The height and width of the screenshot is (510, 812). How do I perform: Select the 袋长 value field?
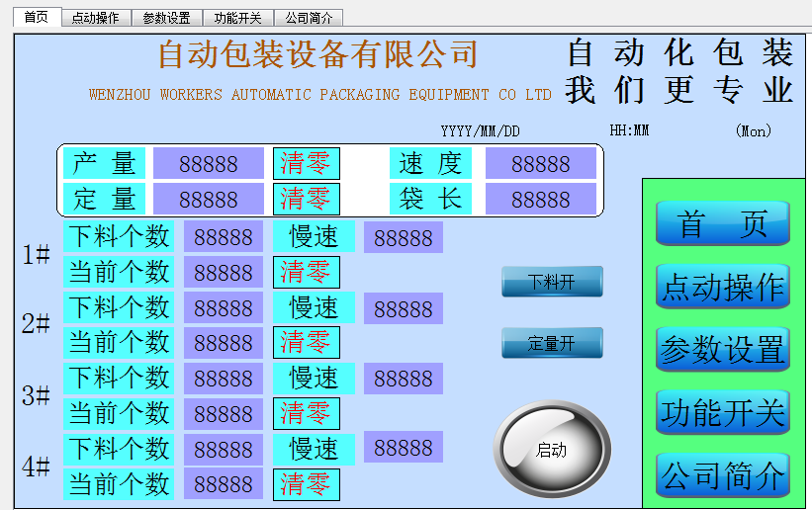coord(541,199)
